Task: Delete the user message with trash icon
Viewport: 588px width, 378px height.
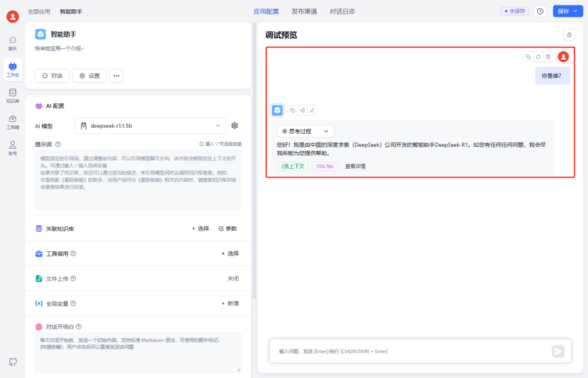Action: click(x=548, y=57)
